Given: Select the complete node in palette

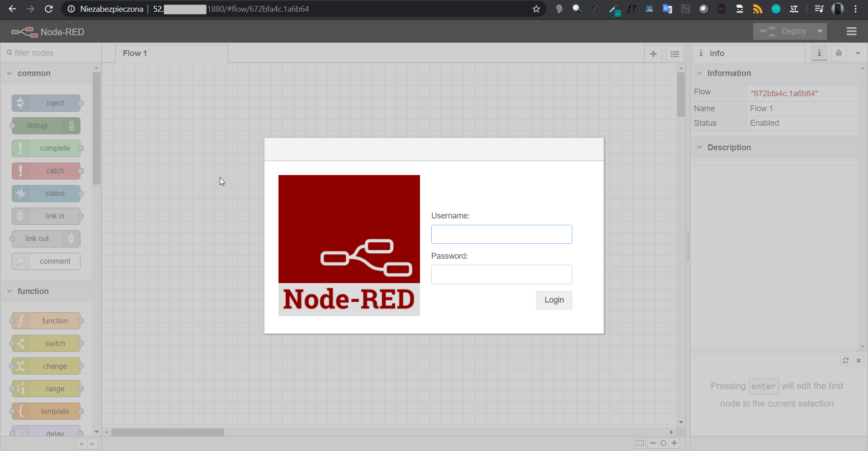Looking at the screenshot, I should tap(46, 148).
